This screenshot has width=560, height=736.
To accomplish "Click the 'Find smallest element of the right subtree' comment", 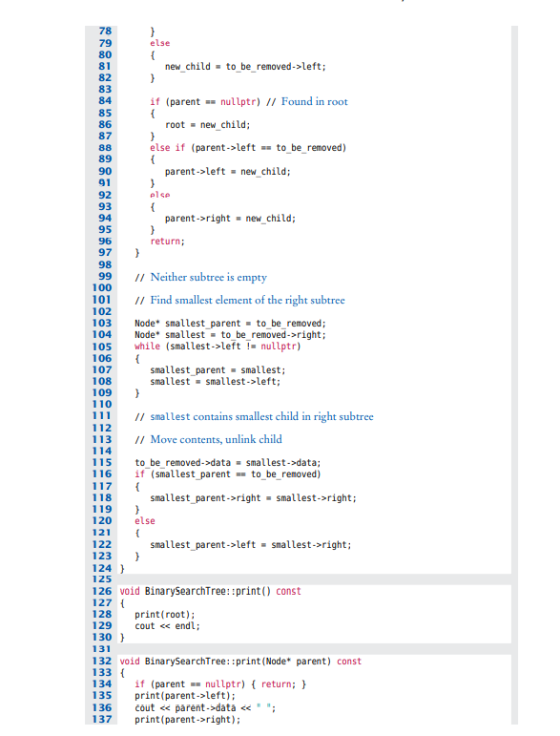I will pos(247,301).
